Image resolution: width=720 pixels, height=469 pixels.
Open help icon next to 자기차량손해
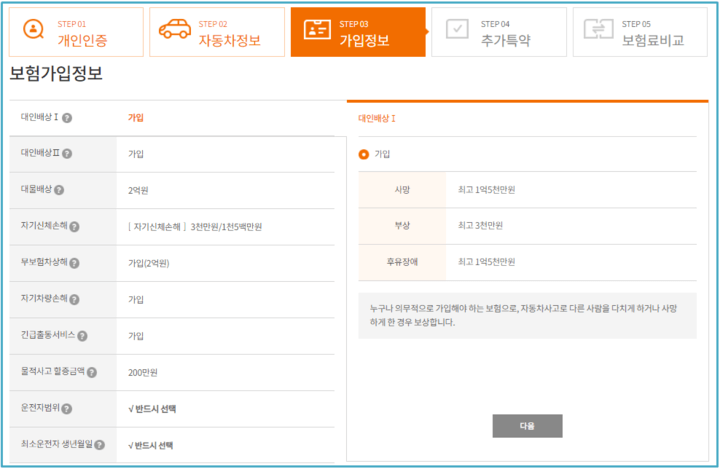(x=74, y=299)
